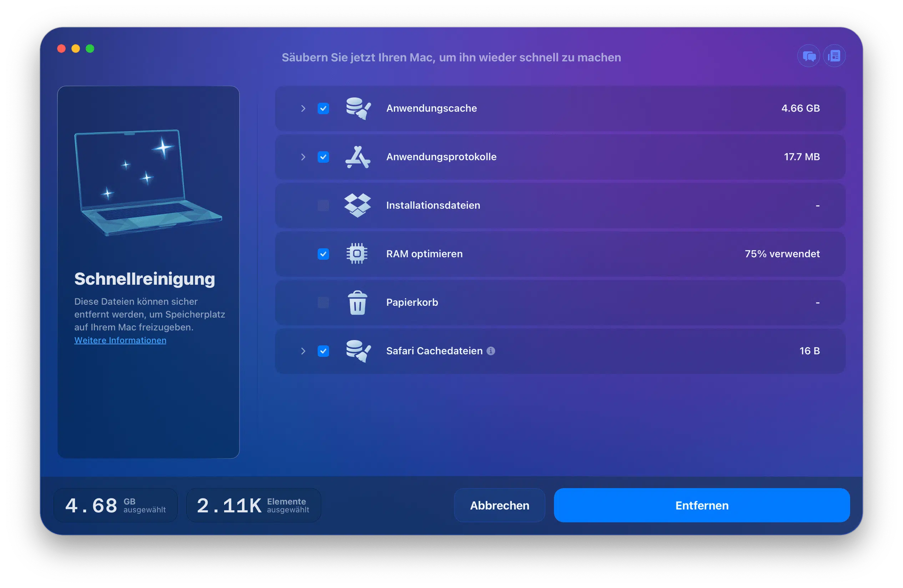Click the yellow minimize window button
The width and height of the screenshot is (903, 588).
(76, 49)
